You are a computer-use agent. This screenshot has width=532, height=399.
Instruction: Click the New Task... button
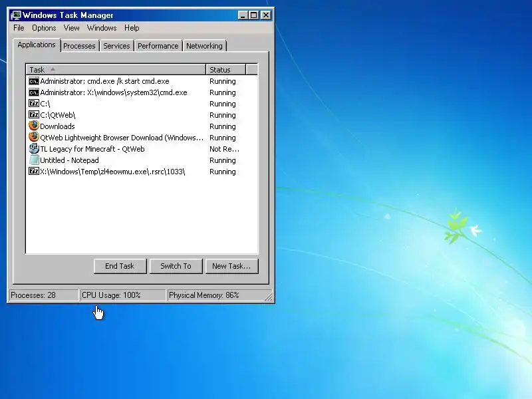click(231, 266)
